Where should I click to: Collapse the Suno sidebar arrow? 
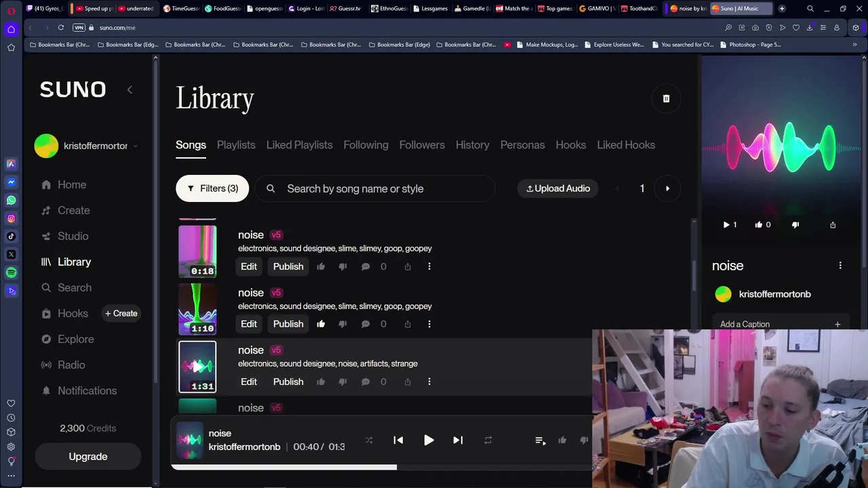pos(130,89)
